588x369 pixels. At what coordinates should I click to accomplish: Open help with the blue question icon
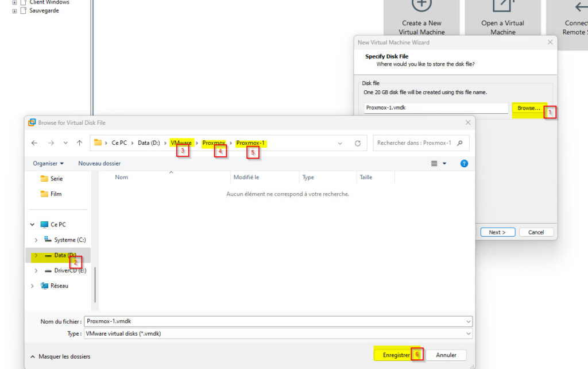[464, 164]
